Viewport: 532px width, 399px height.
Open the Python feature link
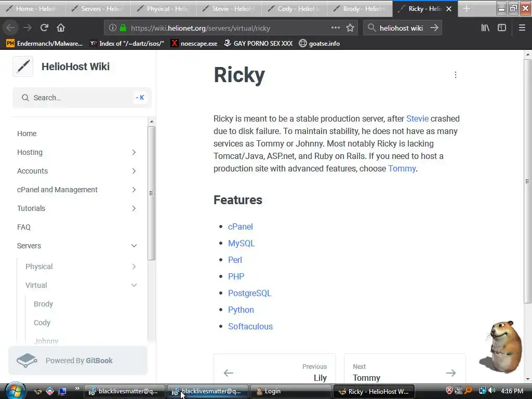pos(241,310)
